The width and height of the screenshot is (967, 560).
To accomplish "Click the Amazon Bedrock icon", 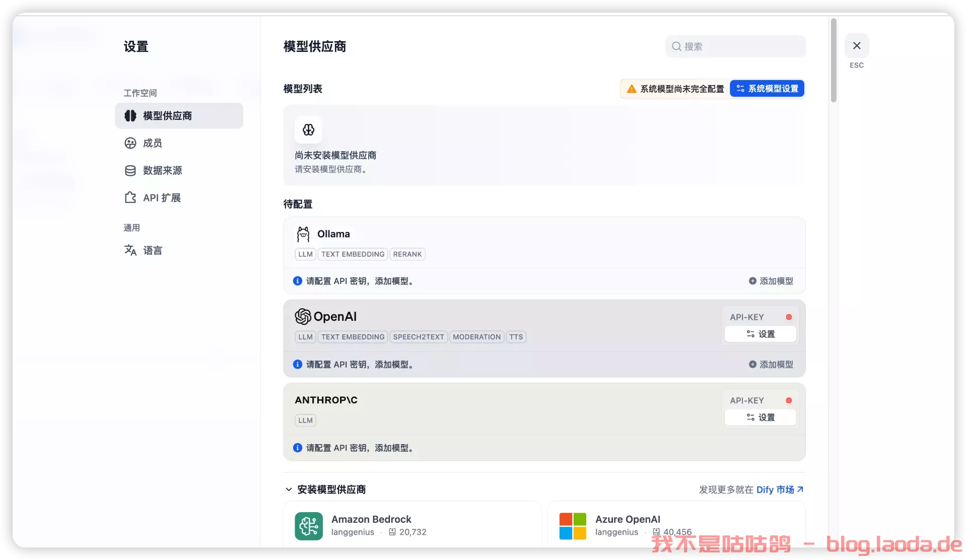I will (x=309, y=526).
